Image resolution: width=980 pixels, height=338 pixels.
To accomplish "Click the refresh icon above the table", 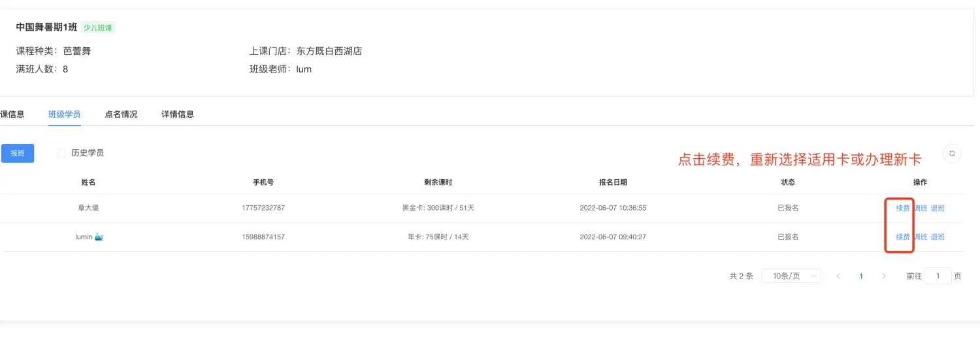I will click(x=952, y=153).
